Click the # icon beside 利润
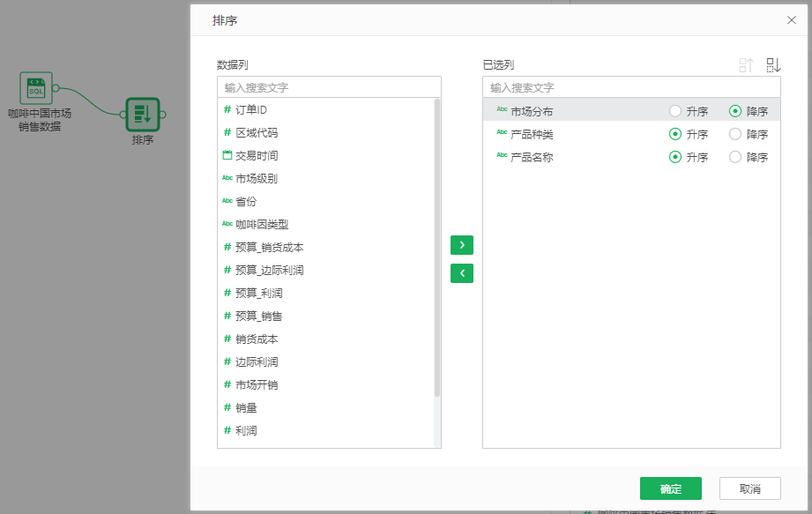This screenshot has width=812, height=514. [225, 430]
